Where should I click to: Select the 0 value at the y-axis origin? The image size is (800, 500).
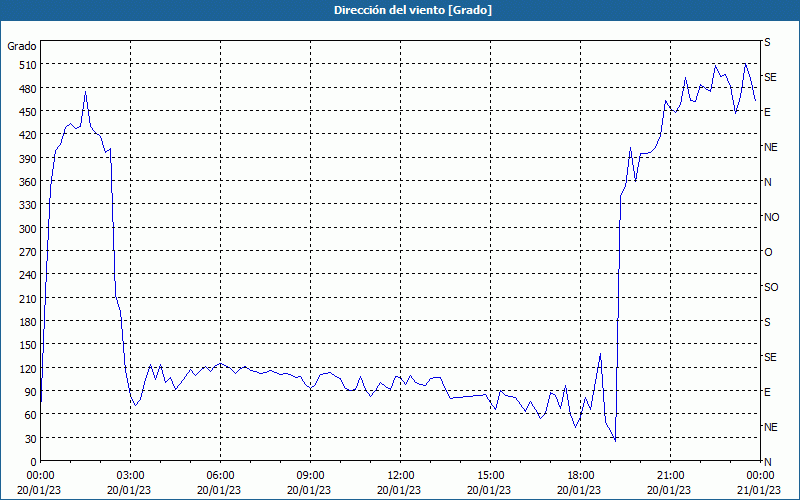click(x=34, y=462)
